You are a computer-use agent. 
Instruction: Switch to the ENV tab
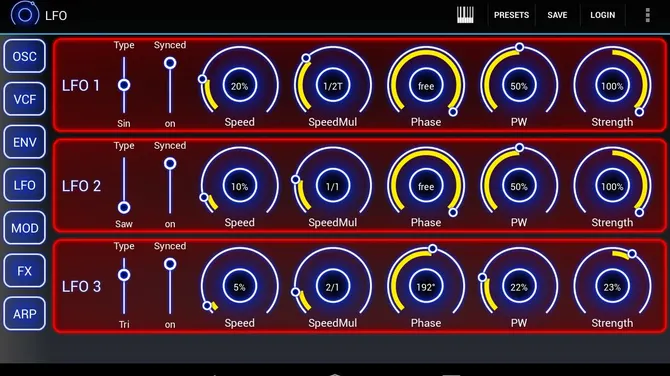(x=24, y=142)
